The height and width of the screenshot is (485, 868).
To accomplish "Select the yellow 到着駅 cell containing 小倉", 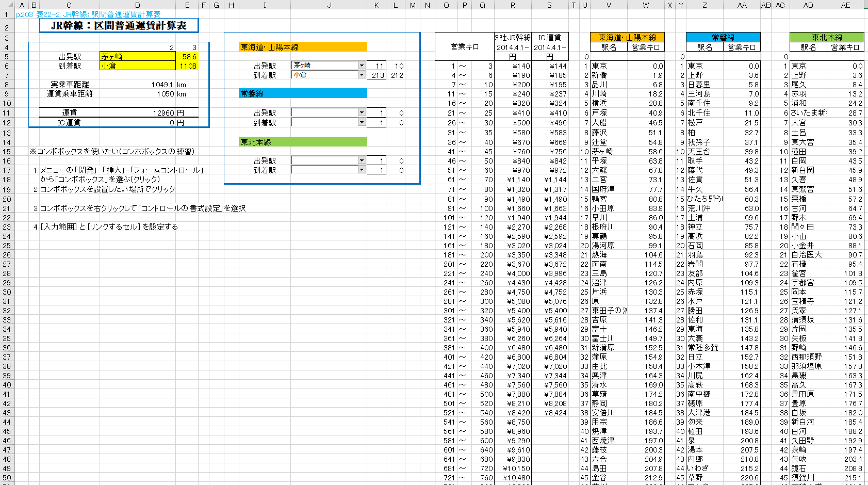I will [138, 66].
